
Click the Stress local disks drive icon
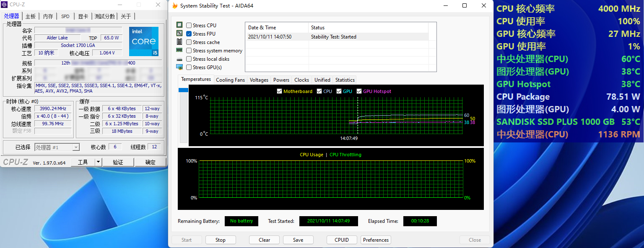[179, 59]
